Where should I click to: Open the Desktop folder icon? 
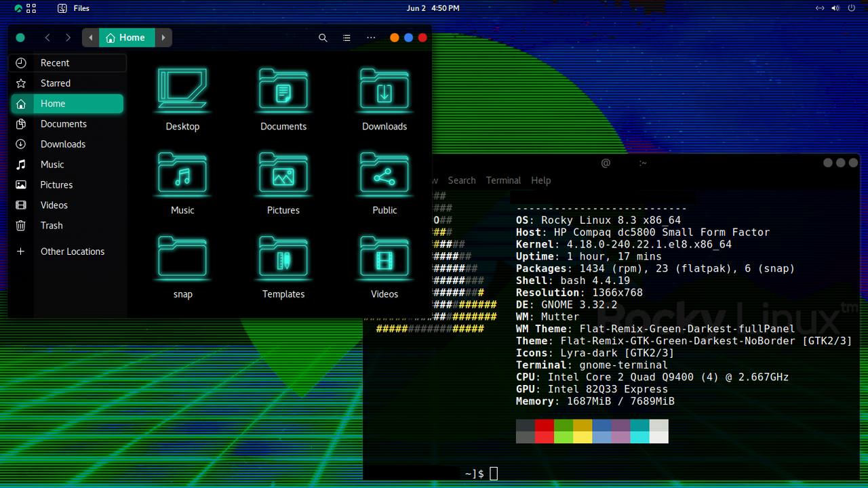coord(182,89)
